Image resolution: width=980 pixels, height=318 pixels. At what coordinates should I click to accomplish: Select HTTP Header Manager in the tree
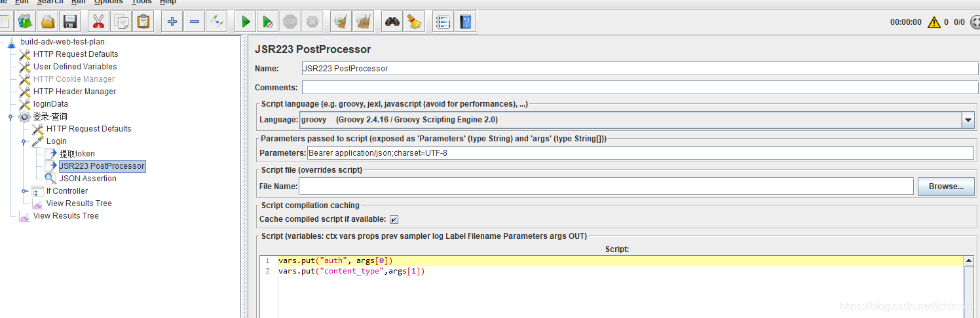pos(75,92)
